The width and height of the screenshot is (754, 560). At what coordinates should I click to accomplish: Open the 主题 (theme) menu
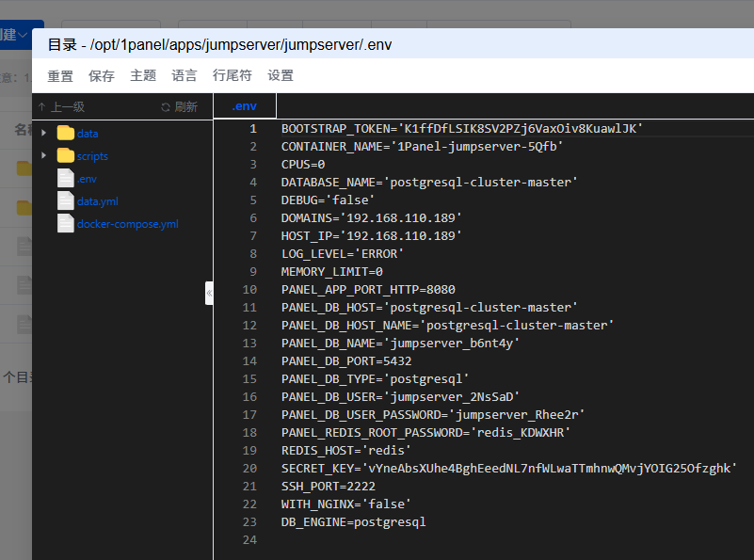143,76
